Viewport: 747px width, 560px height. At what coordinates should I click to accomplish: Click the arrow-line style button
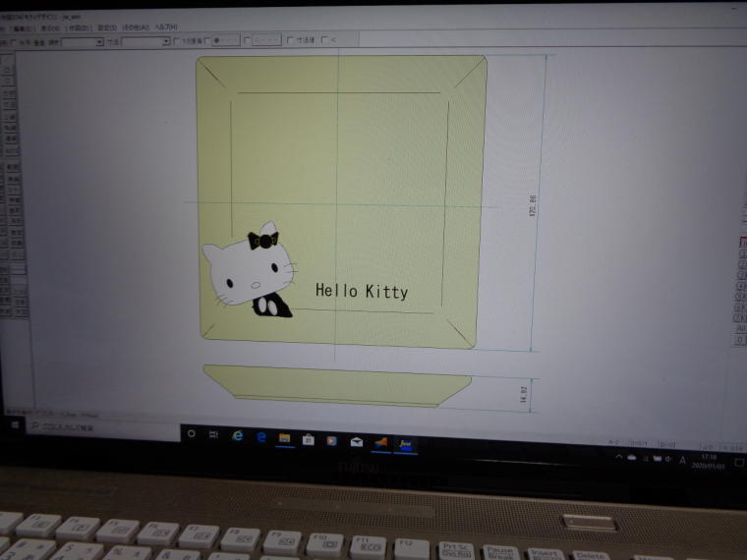[266, 40]
